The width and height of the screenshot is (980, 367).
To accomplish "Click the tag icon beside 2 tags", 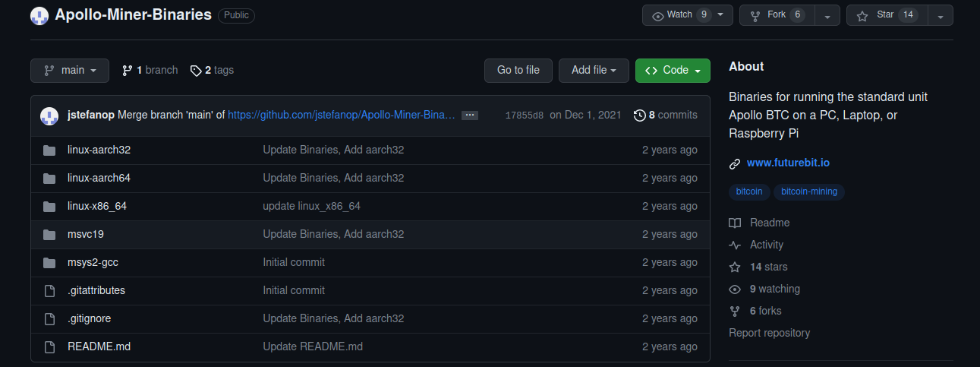I will 196,71.
